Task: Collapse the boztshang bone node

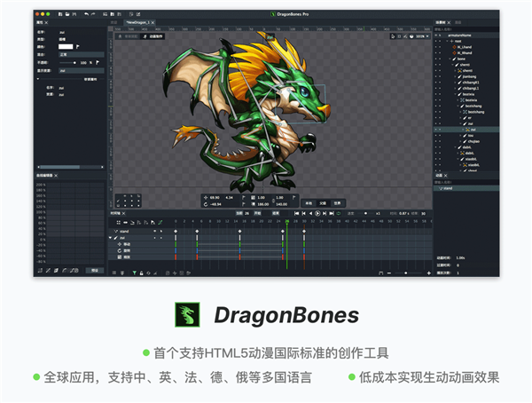Action: click(x=458, y=106)
